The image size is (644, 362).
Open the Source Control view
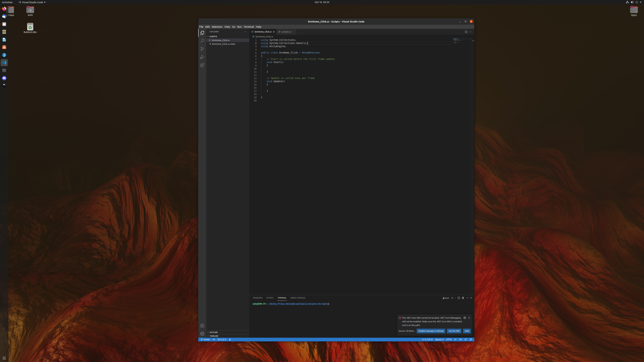[x=202, y=49]
